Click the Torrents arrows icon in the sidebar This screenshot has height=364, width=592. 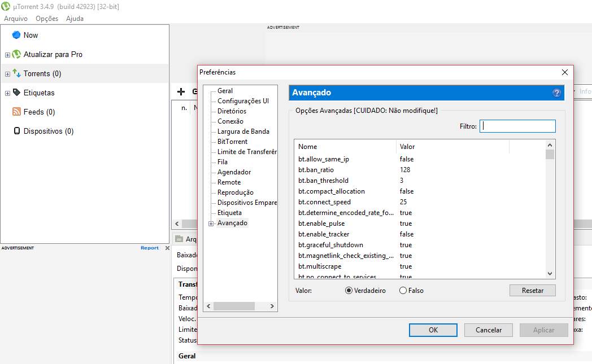(16, 73)
